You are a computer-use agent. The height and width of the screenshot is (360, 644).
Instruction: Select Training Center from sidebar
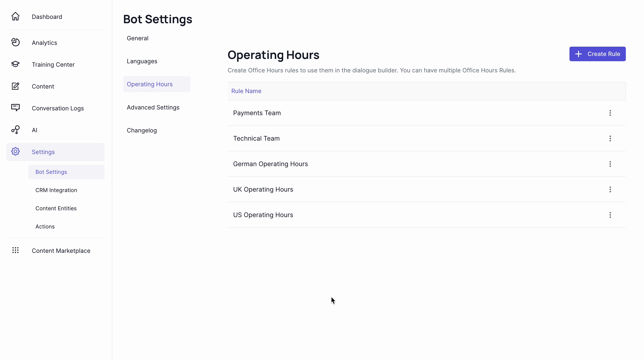(53, 64)
